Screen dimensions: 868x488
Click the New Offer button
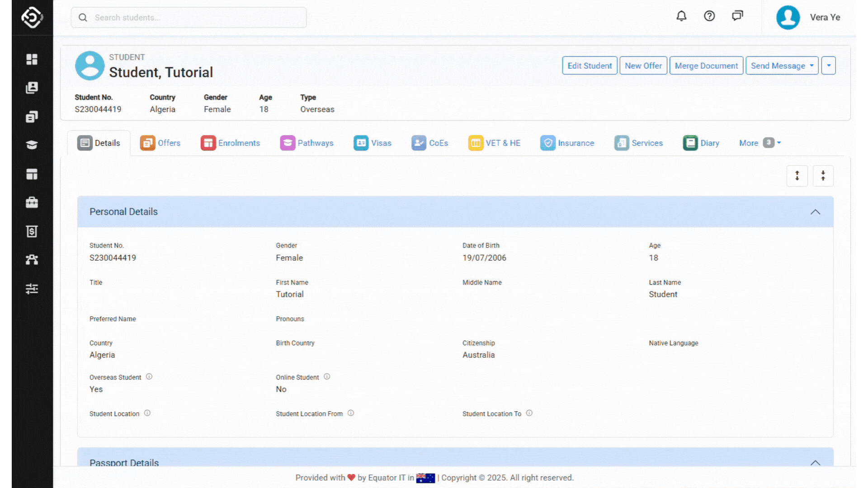point(643,66)
